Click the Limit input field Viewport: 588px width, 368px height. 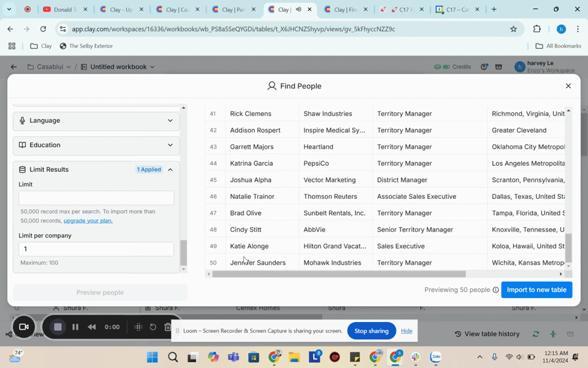pyautogui.click(x=96, y=198)
